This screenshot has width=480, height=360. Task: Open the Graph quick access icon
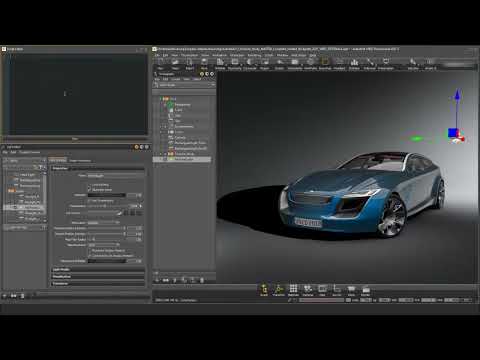(264, 289)
